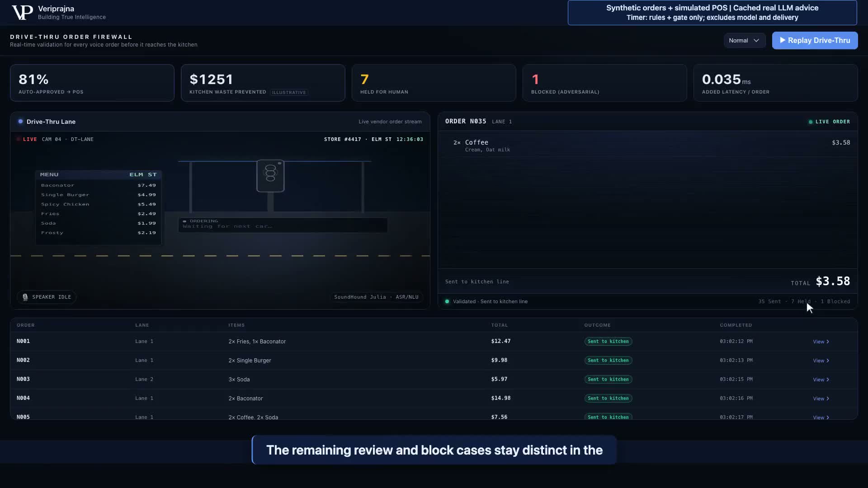Click the 2× Single Burger items cell
This screenshot has height=488, width=868.
pos(250,361)
